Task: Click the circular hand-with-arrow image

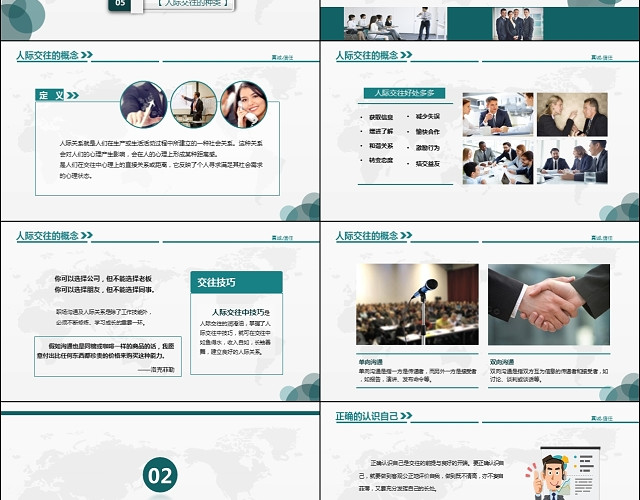Action: [144, 104]
